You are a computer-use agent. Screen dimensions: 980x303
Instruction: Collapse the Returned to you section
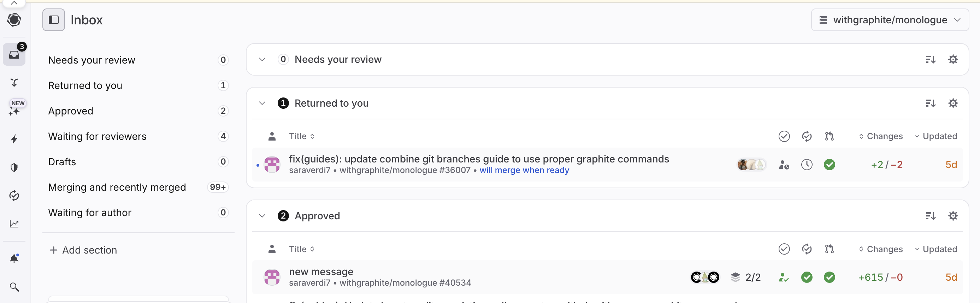(x=262, y=103)
